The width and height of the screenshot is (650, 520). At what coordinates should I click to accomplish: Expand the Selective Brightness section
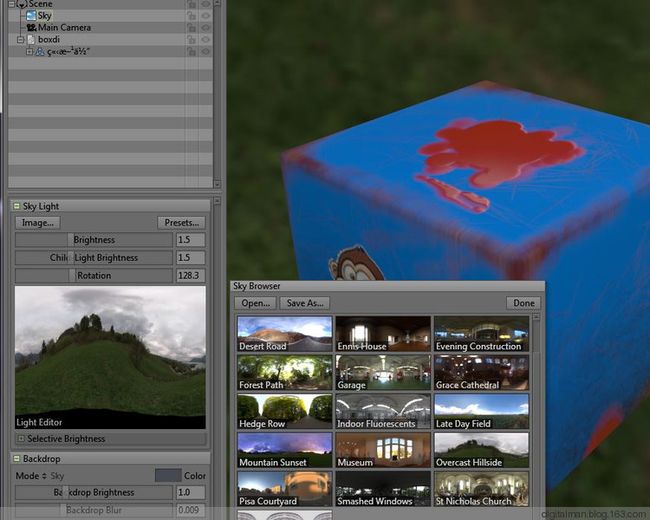pos(21,438)
